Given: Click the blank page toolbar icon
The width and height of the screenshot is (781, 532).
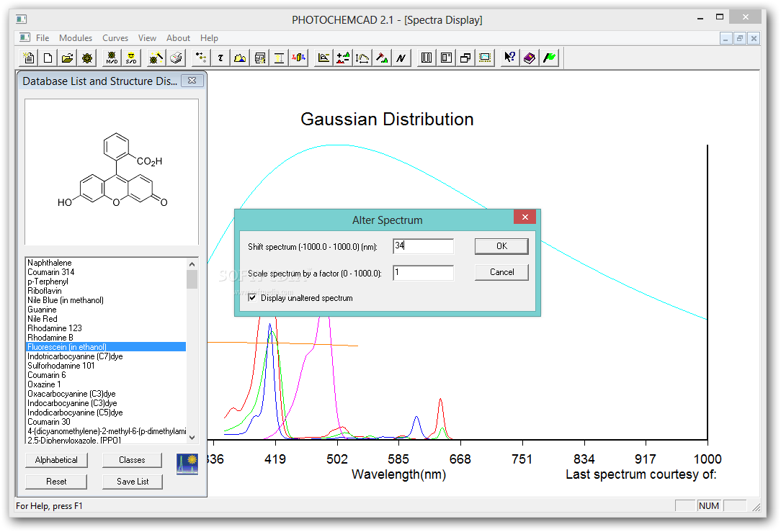Looking at the screenshot, I should [48, 58].
